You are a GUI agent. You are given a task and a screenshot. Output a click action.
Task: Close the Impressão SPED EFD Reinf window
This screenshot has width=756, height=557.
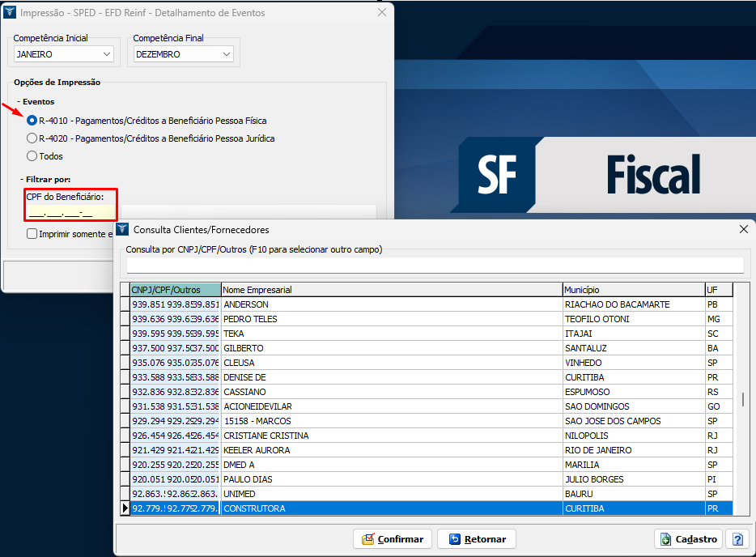382,13
